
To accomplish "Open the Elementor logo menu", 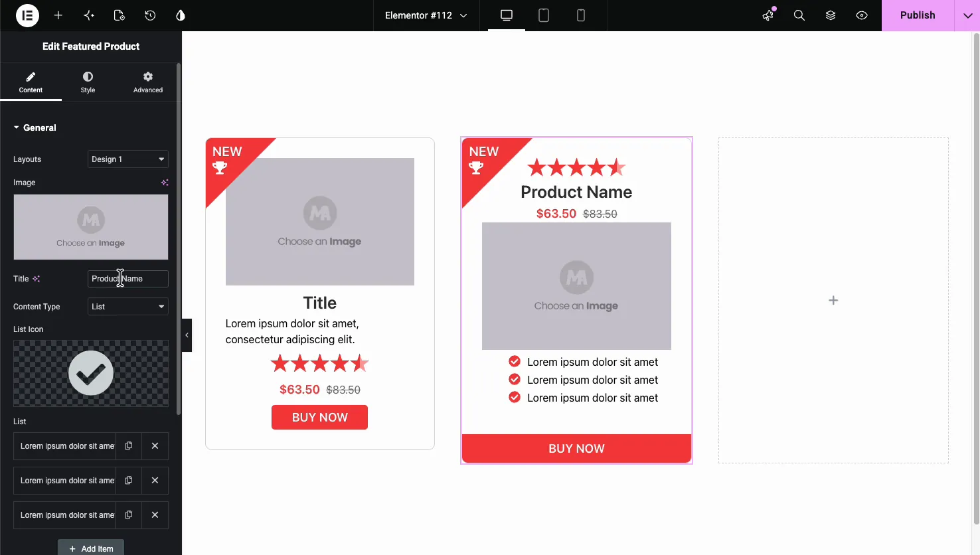I will [27, 15].
